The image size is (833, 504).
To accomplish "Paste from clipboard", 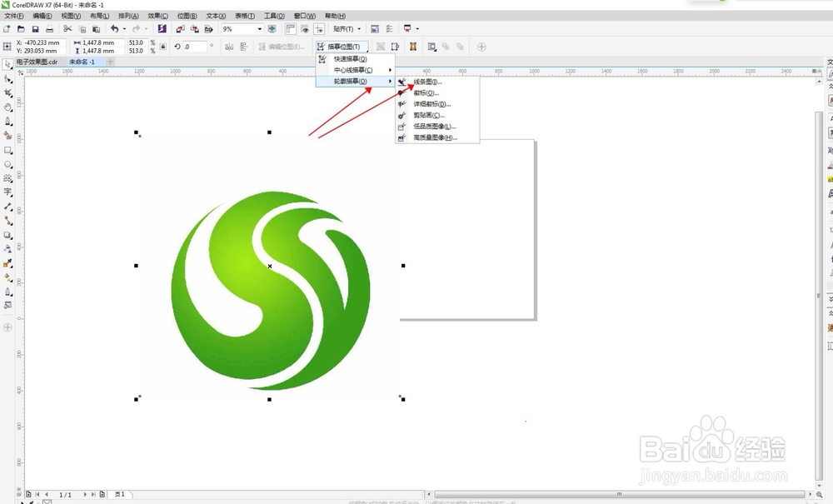I will click(x=96, y=28).
